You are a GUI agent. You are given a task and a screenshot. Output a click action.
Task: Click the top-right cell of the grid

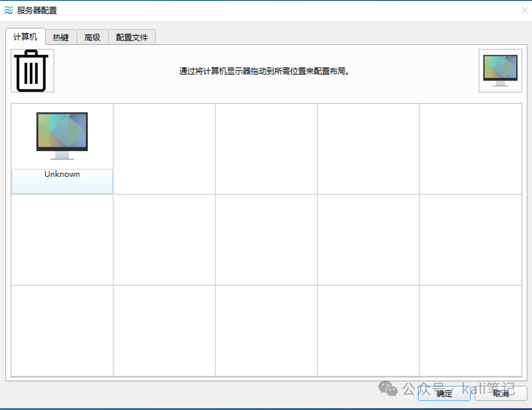(x=470, y=148)
